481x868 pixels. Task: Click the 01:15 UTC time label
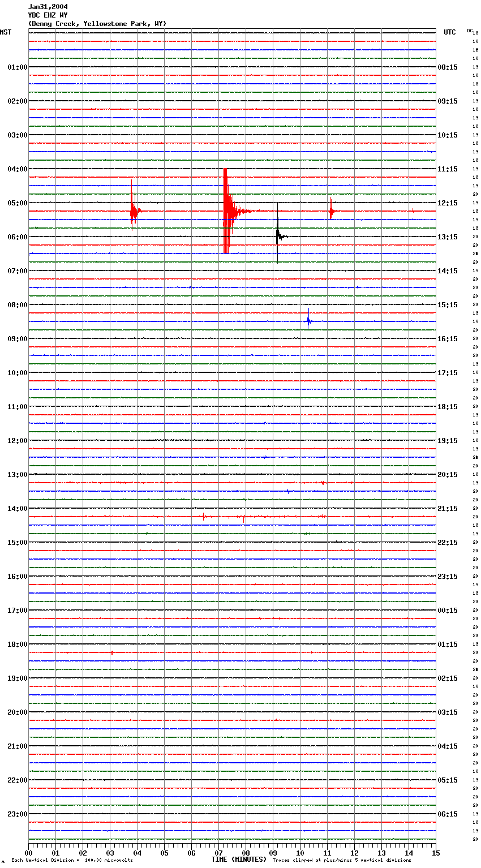448,644
